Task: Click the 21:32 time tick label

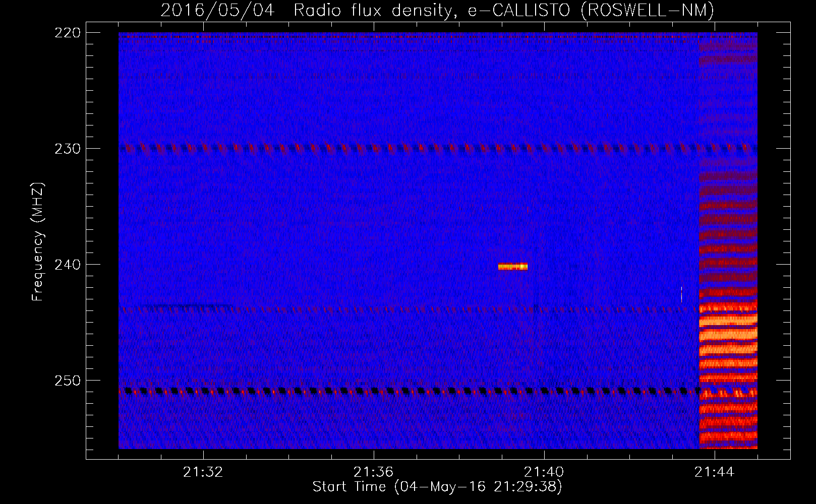Action: click(x=203, y=472)
